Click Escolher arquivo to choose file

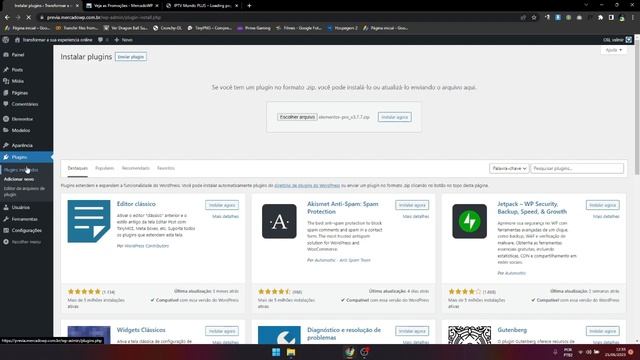point(297,117)
